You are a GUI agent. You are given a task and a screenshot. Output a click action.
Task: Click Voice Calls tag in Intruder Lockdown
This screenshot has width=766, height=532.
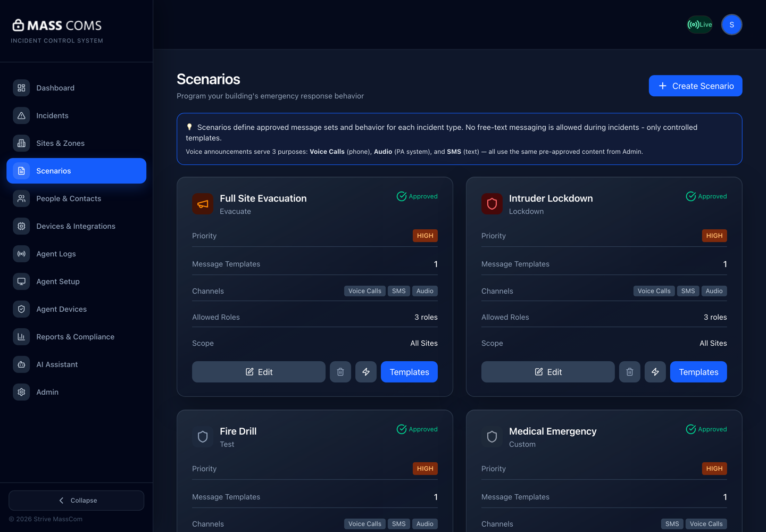tap(654, 291)
